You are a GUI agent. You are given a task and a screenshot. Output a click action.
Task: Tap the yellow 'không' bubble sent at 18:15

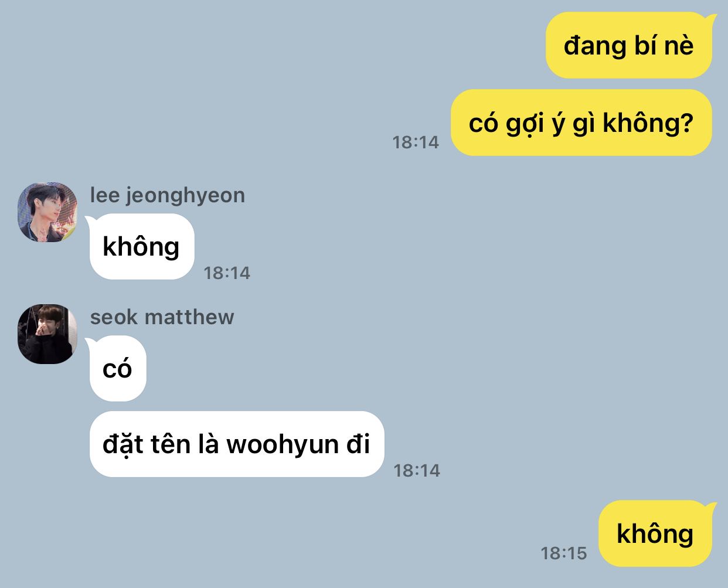[x=655, y=533]
